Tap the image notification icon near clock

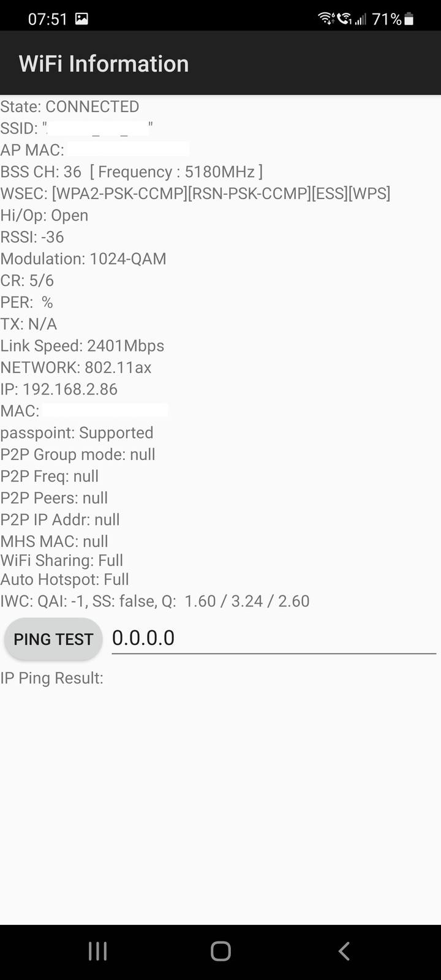pyautogui.click(x=81, y=19)
